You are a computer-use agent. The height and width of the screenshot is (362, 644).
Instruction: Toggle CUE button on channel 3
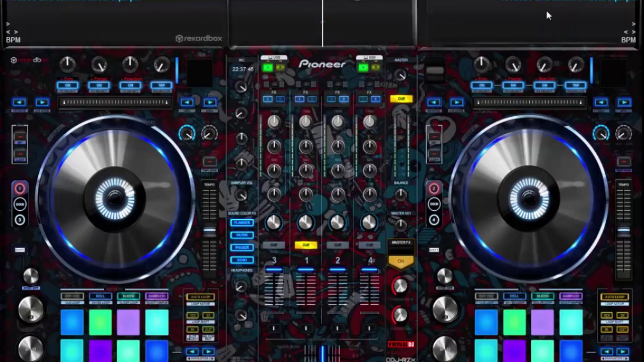coord(274,245)
